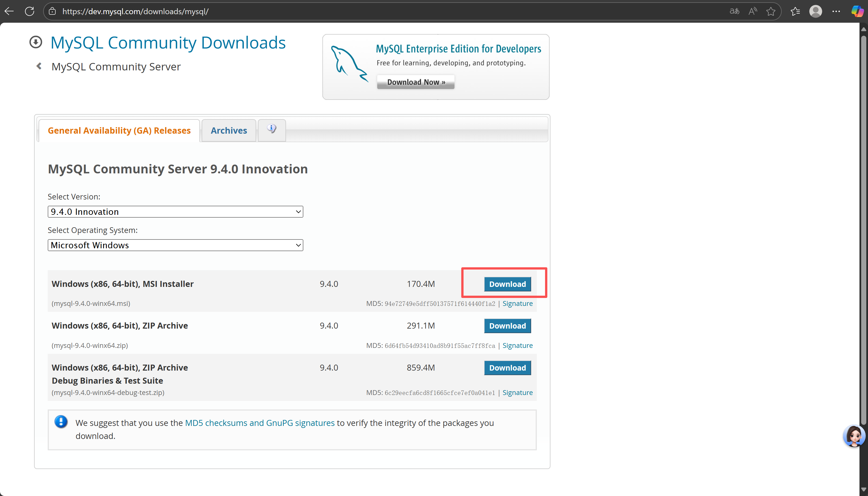Click the circular download icon beside title

[36, 42]
